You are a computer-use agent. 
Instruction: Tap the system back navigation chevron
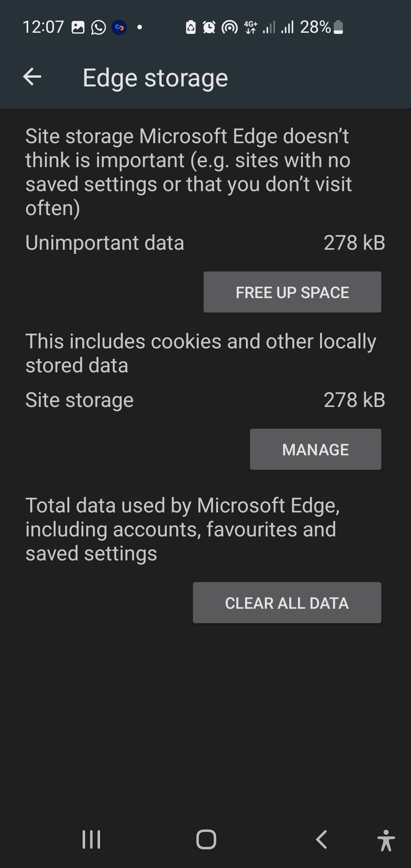coord(322,839)
